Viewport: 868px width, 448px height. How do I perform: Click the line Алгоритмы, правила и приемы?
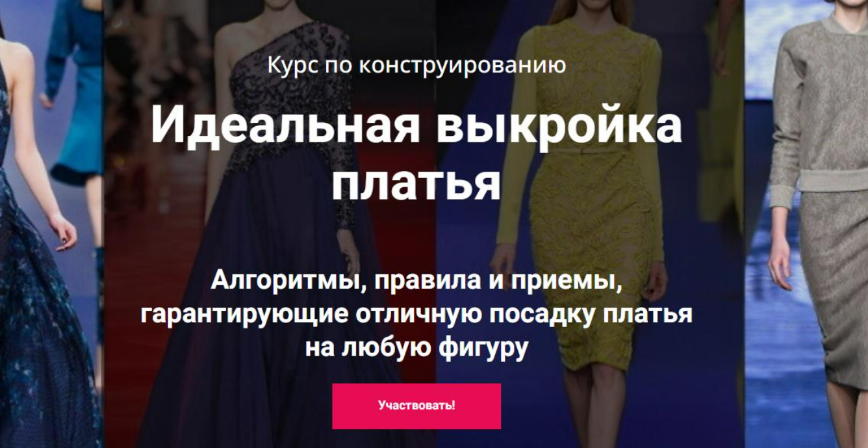416,282
